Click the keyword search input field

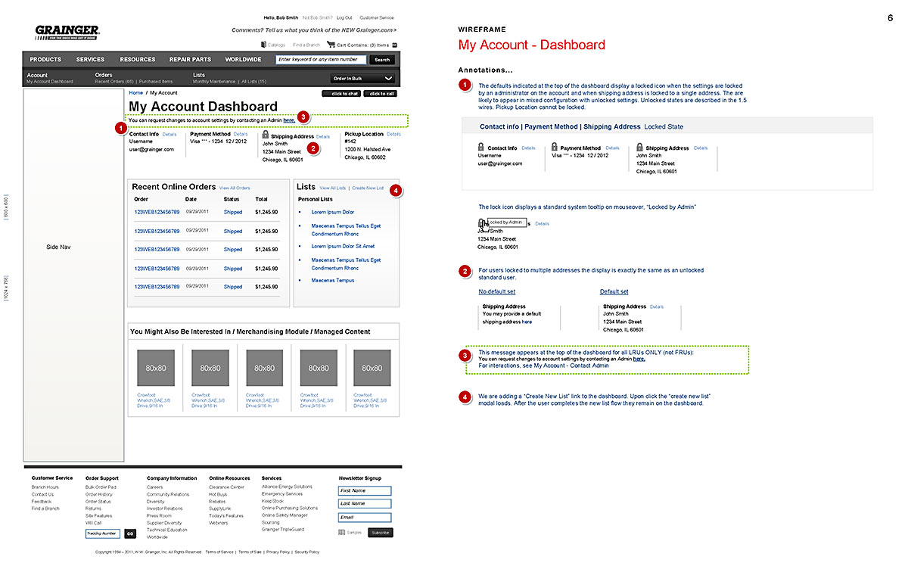(321, 60)
